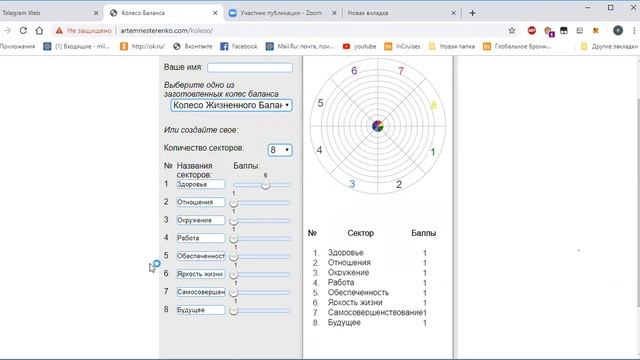
Task: Click the forward navigation arrow
Action: tap(7, 31)
